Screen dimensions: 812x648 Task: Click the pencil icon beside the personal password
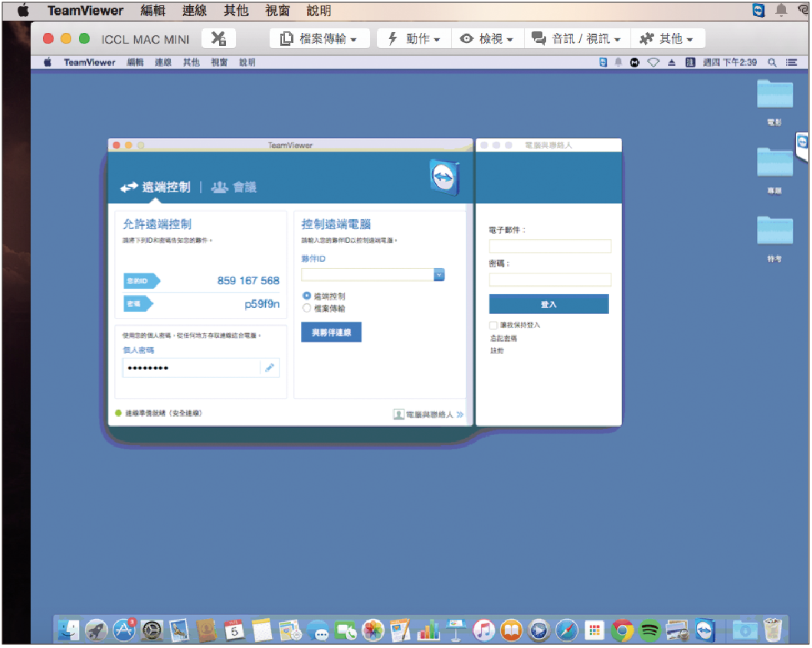point(270,368)
